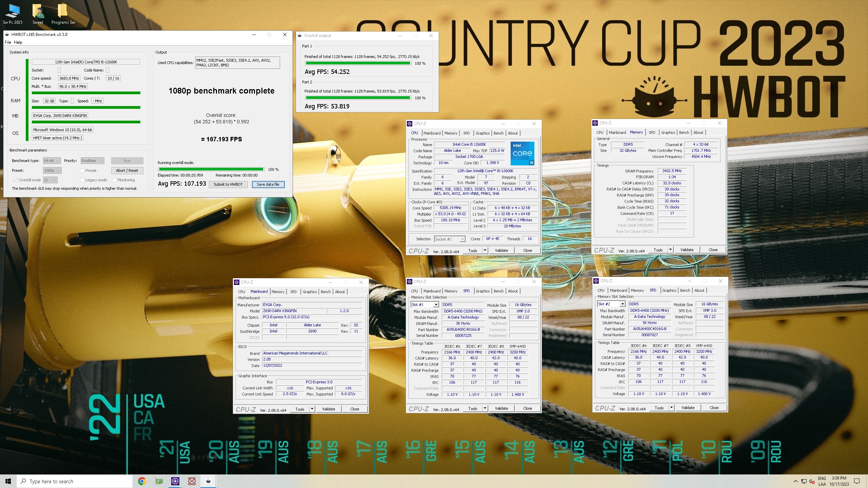Image resolution: width=868 pixels, height=488 pixels.
Task: Open the green chip taskbar icon
Action: coord(158,481)
